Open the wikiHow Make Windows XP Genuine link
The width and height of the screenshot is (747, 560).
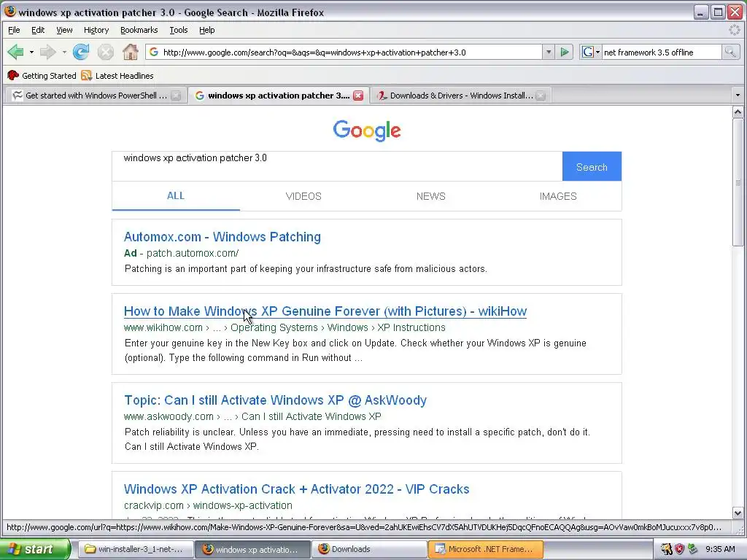[x=325, y=311]
